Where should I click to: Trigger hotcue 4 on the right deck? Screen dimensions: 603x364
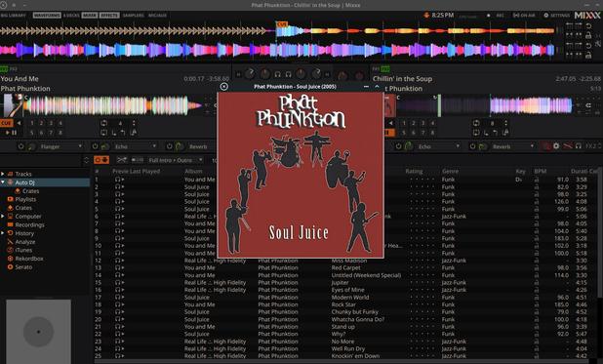click(432, 123)
